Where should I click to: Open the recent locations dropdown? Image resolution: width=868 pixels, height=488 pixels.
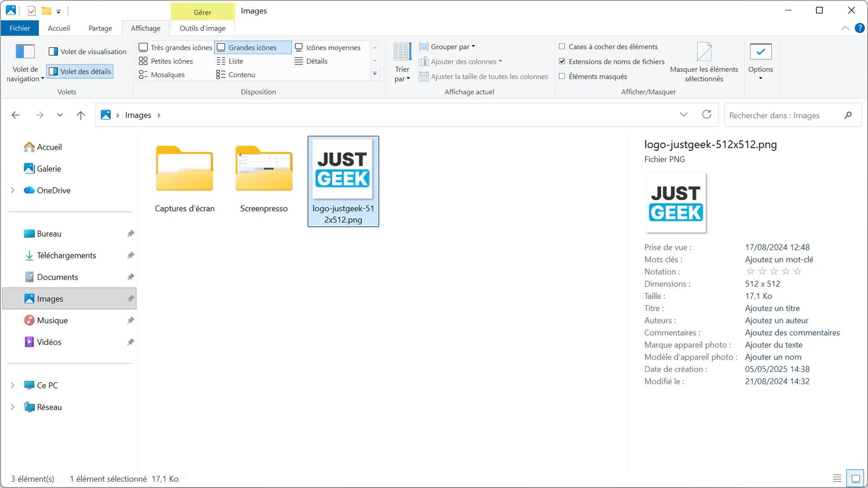point(60,115)
